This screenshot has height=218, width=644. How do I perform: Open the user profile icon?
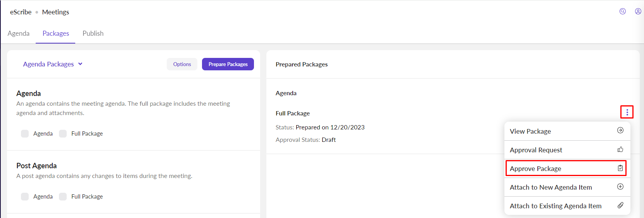click(x=638, y=11)
